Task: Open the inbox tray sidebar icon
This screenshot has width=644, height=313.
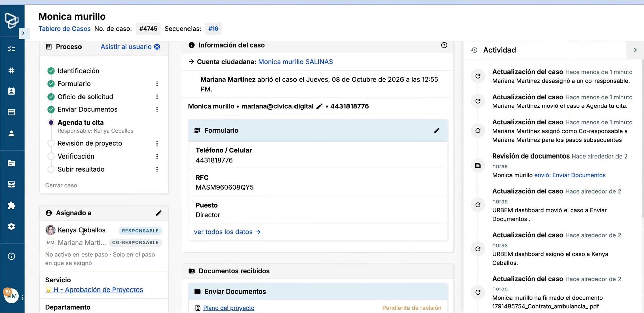Action: [x=11, y=184]
